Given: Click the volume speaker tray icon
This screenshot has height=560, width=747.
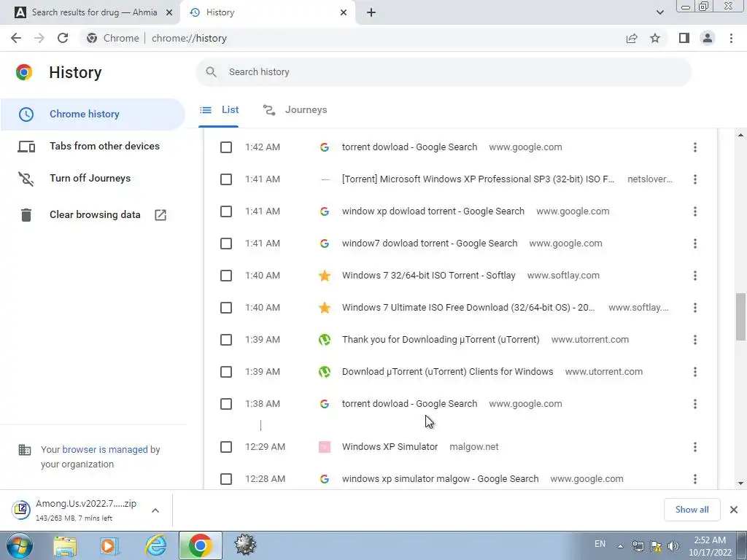Looking at the screenshot, I should [x=673, y=546].
